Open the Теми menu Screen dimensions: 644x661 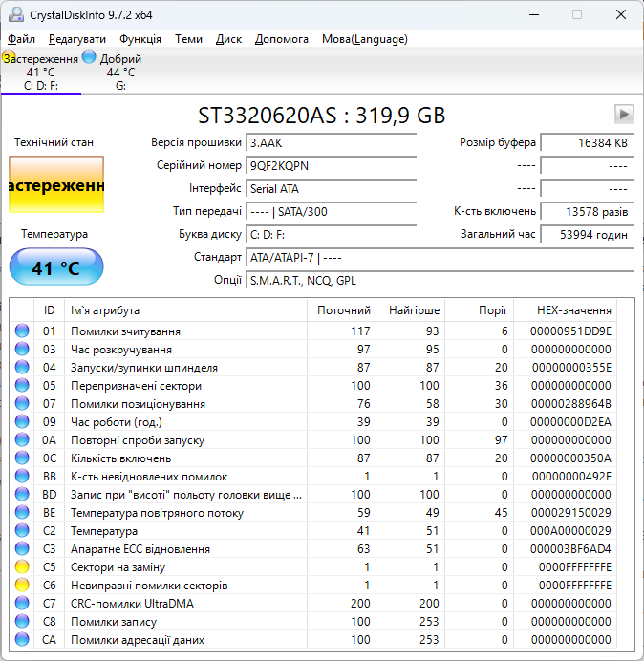pos(188,39)
